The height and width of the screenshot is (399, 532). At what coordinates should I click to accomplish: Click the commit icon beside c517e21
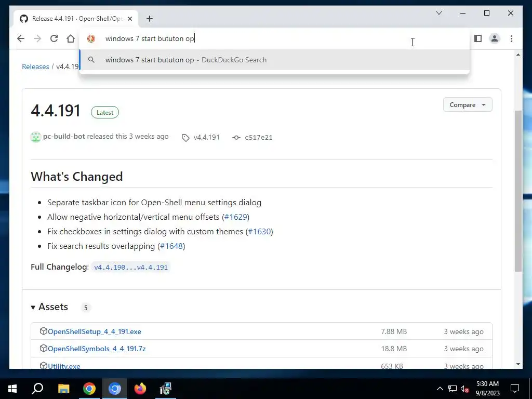point(236,138)
